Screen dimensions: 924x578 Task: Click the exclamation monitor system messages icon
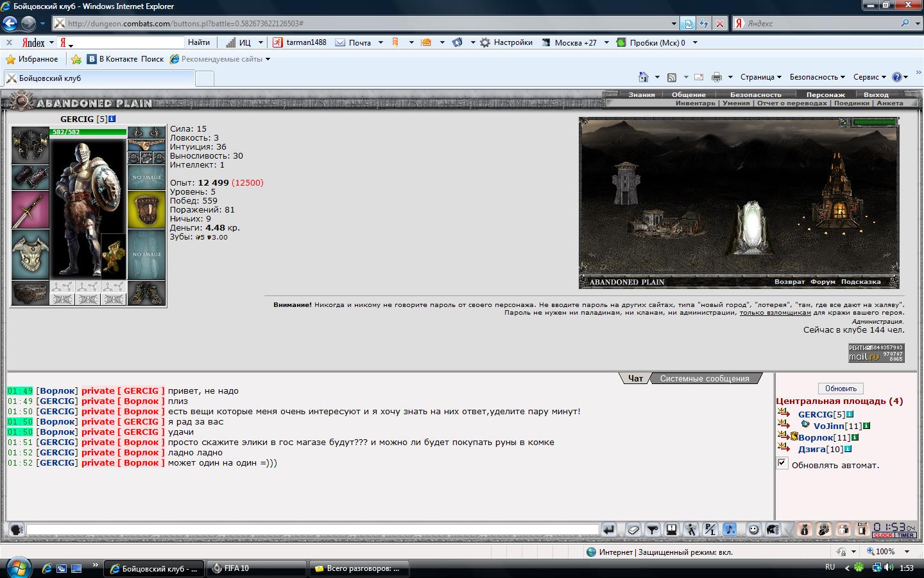click(x=672, y=530)
